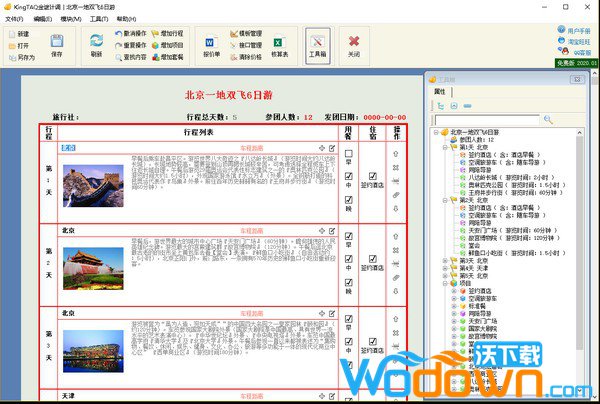Click day 1 车程距离 label

(251, 148)
